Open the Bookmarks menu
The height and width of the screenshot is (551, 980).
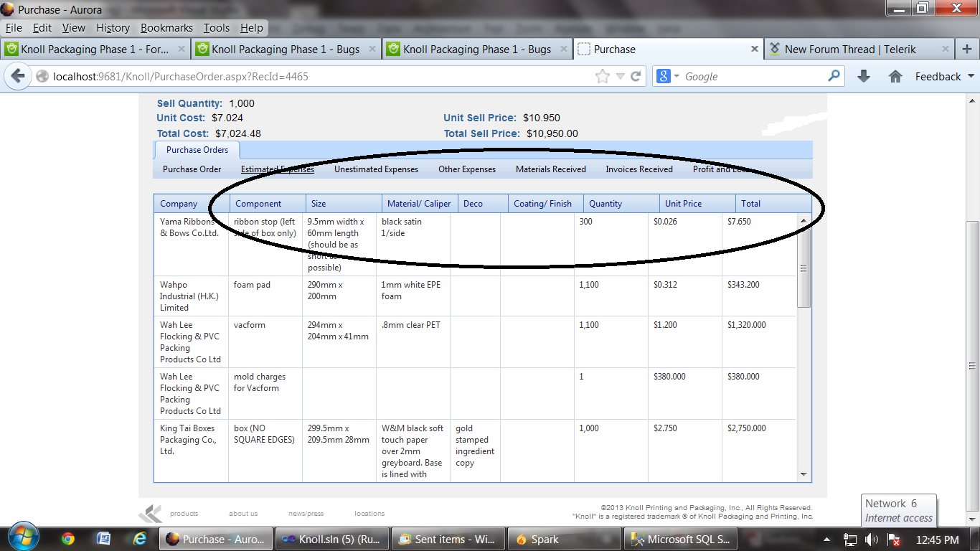[166, 28]
